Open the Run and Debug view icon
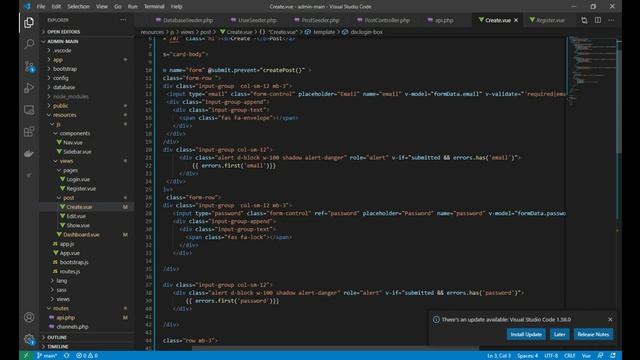 (x=29, y=88)
